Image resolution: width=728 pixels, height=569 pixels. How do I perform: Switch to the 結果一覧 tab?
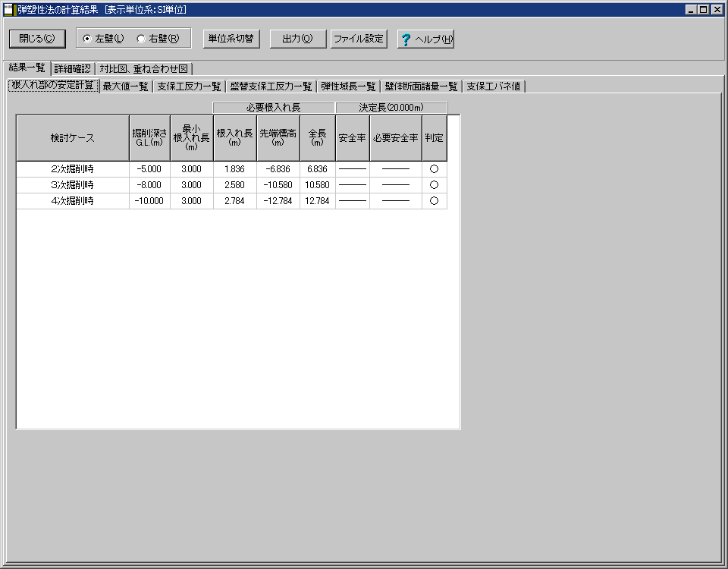point(27,68)
